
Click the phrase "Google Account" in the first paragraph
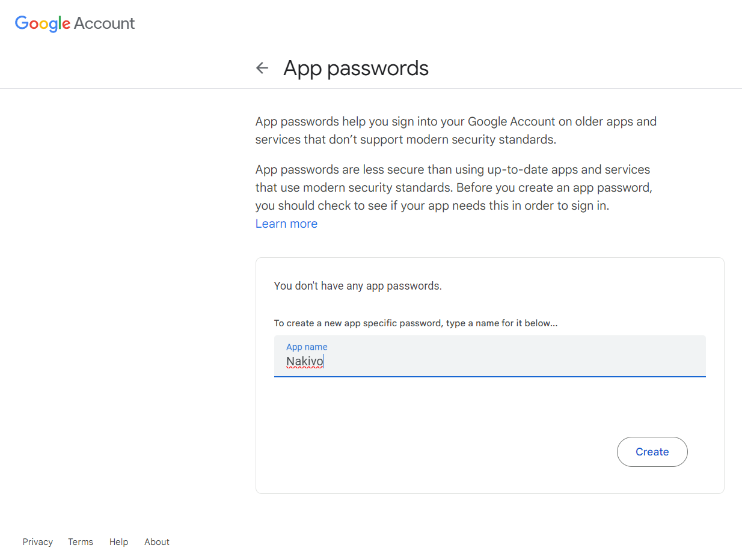511,121
